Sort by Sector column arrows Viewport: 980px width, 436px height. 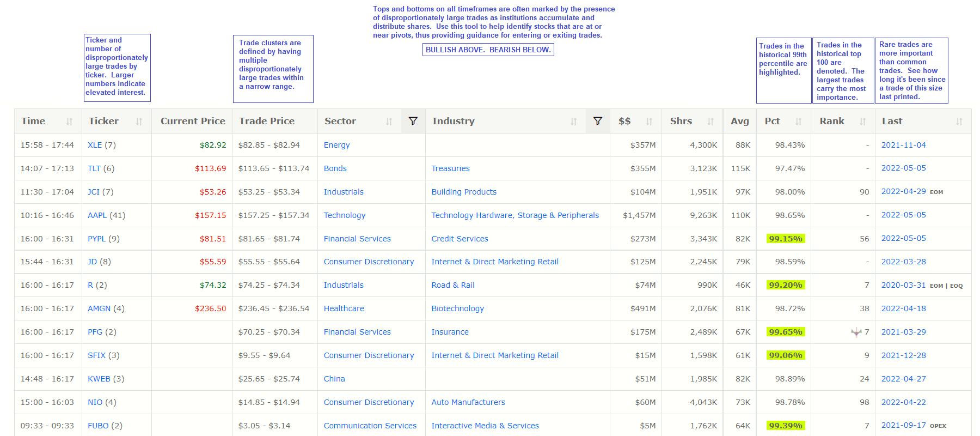[x=389, y=122]
